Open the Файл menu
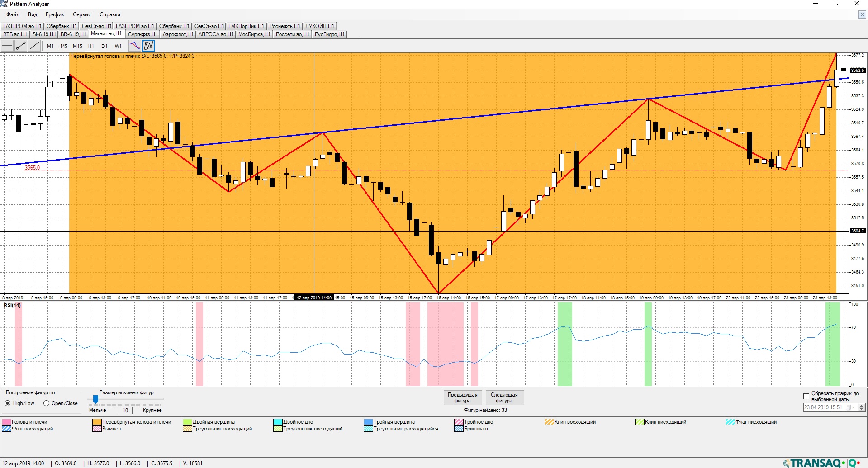The width and height of the screenshot is (868, 468). 13,14
